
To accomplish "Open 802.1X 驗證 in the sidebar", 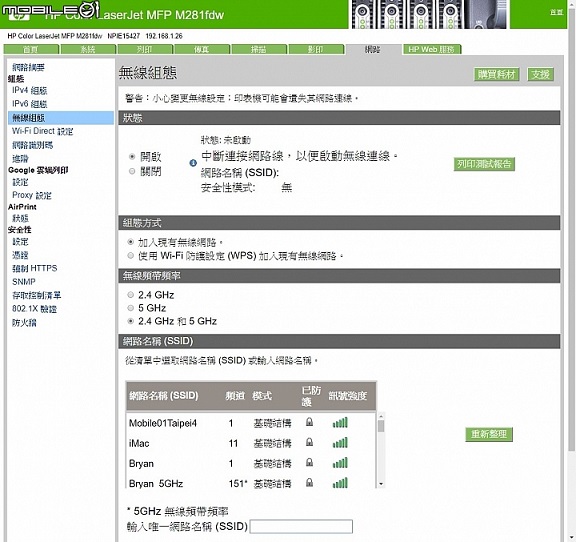I will click(x=35, y=309).
